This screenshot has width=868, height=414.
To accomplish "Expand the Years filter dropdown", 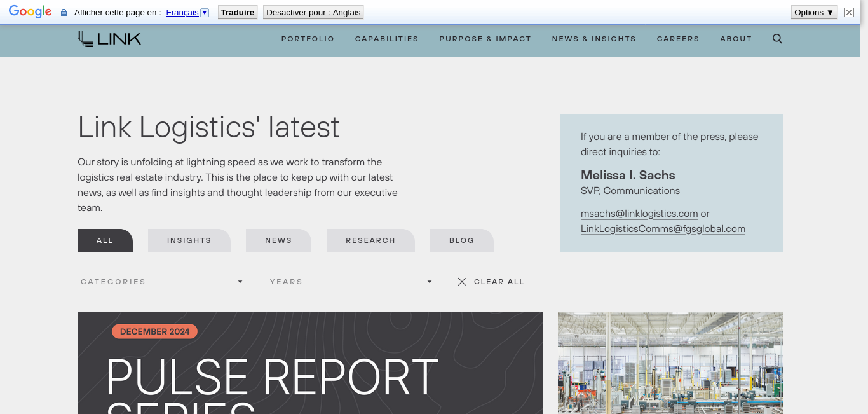I will pos(351,282).
